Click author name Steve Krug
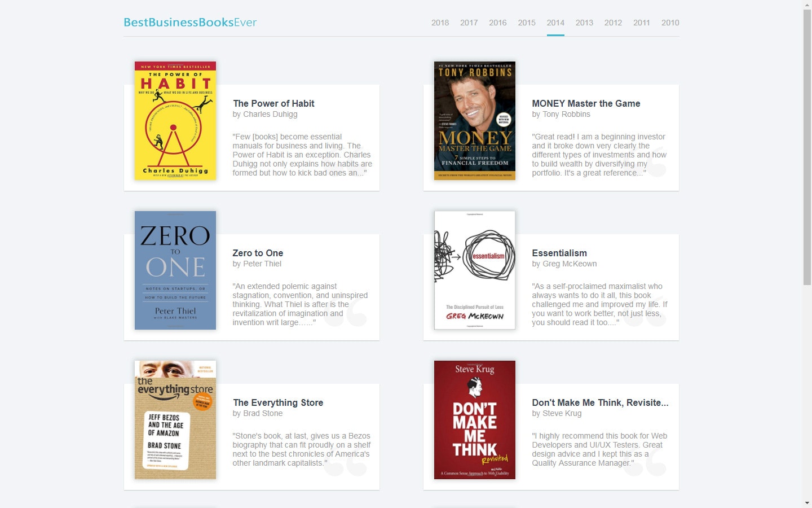Viewport: 812px width, 508px height. tap(562, 413)
